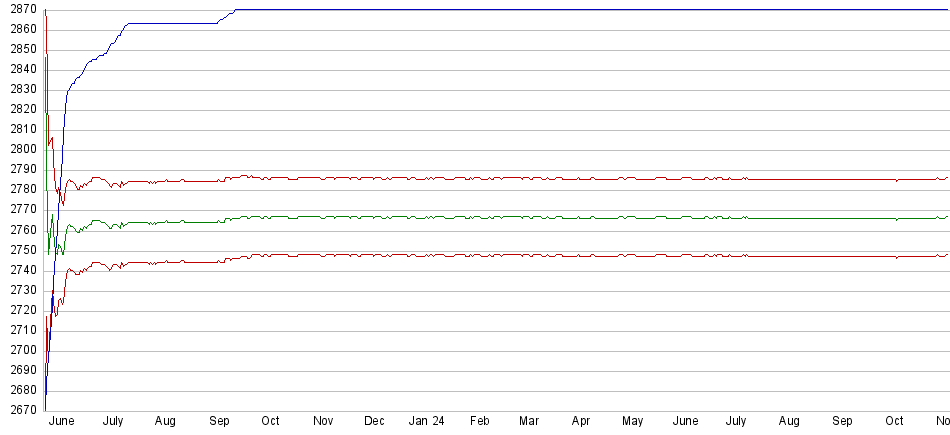950x435 pixels.
Task: Click the green middle line of the chart
Action: click(500, 217)
